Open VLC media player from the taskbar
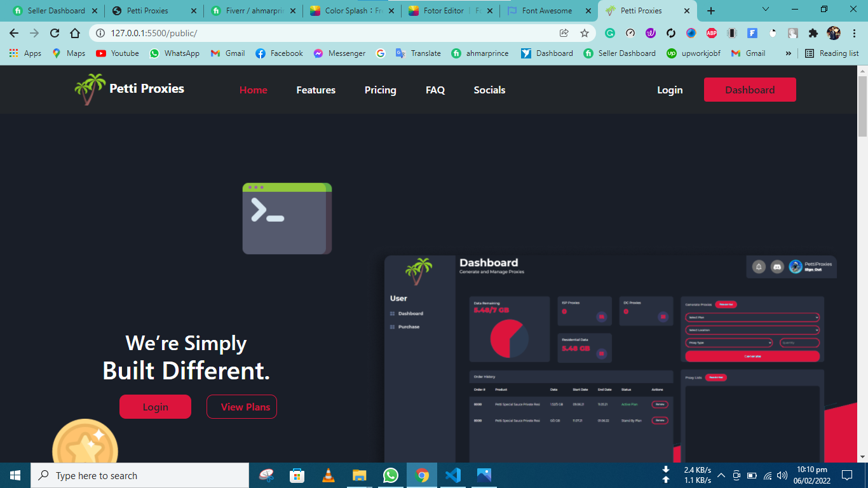Image resolution: width=868 pixels, height=488 pixels. 328,475
